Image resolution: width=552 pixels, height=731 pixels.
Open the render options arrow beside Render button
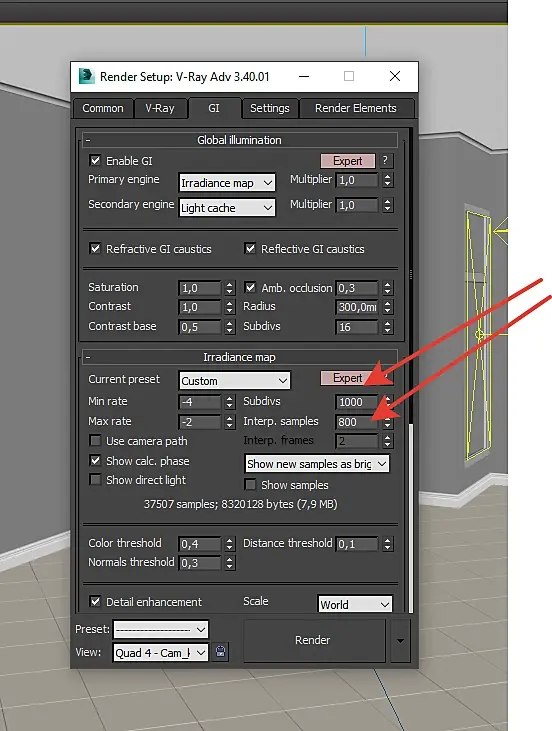pos(400,641)
